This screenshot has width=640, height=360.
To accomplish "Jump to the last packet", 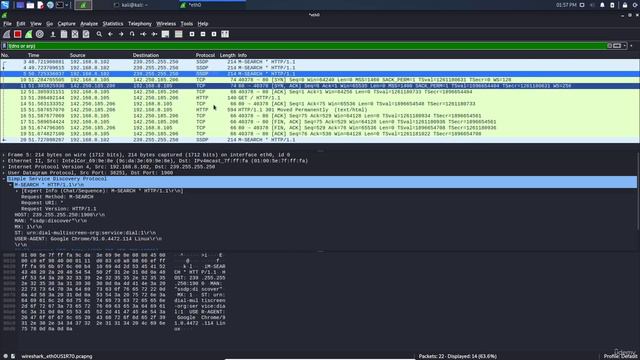I will tap(154, 34).
